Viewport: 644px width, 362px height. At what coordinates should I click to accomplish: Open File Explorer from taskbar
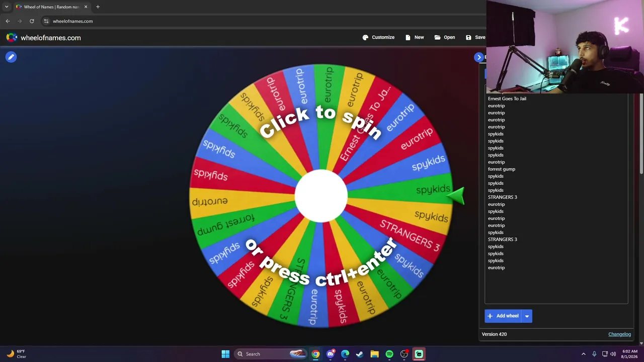(374, 354)
